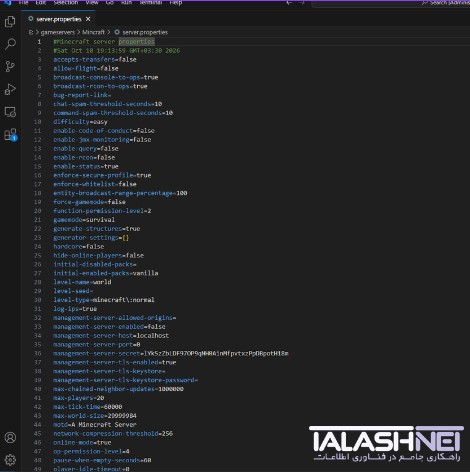Click the line 'level-seed='

[x=73, y=291]
